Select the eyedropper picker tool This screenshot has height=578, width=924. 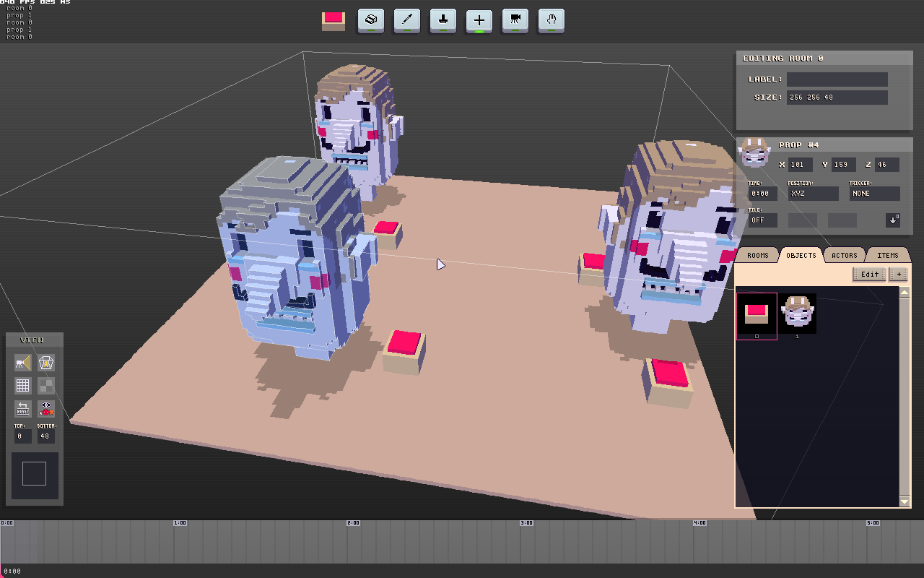pos(407,20)
